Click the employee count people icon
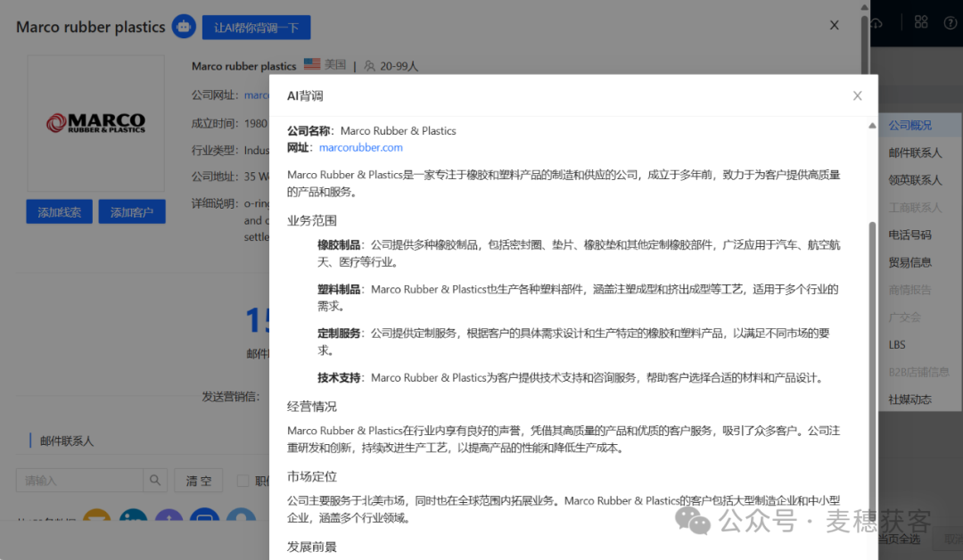963x560 pixels. pyautogui.click(x=369, y=66)
